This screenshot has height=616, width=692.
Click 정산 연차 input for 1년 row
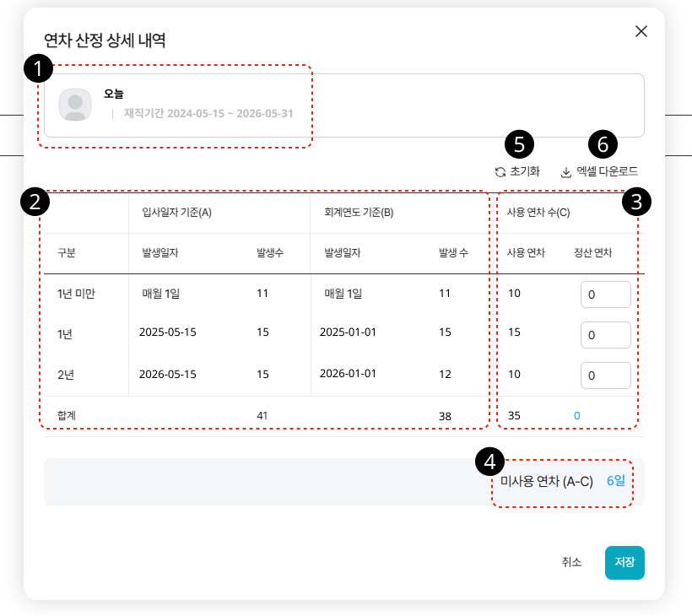tap(606, 335)
